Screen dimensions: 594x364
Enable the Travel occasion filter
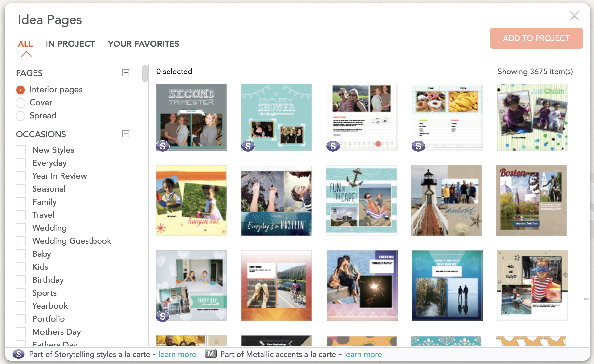(21, 215)
